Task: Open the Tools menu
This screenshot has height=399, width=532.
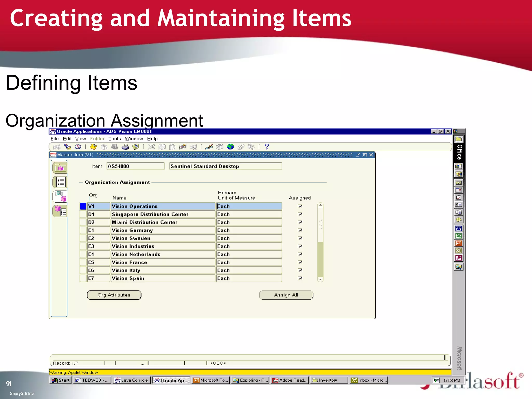Action: 115,139
